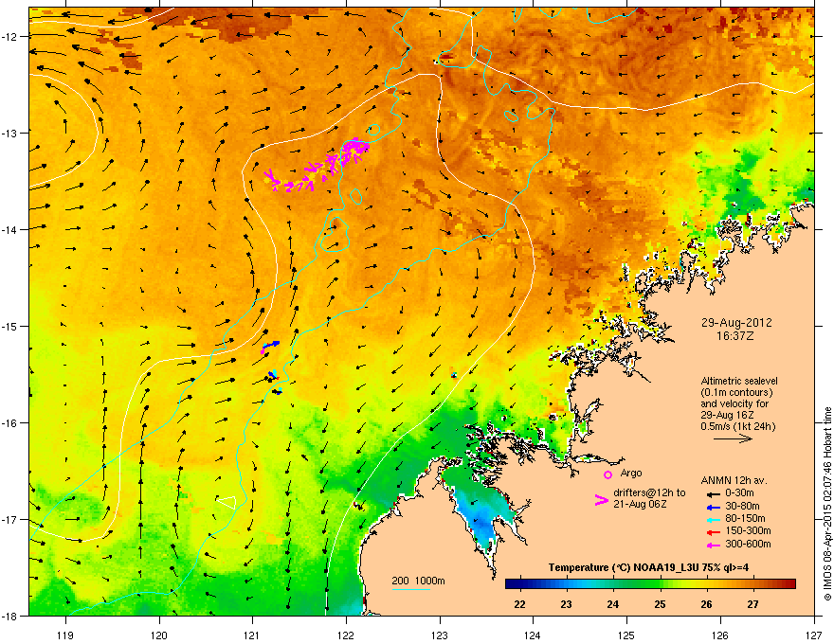Click the '(0.1m contours)' text
Viewport: 834px width, 644px height.
[736, 392]
